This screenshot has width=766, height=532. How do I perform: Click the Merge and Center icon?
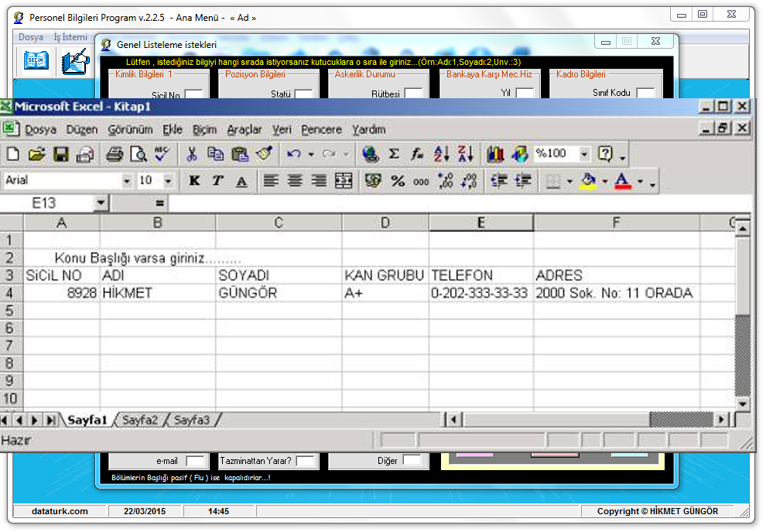click(344, 181)
